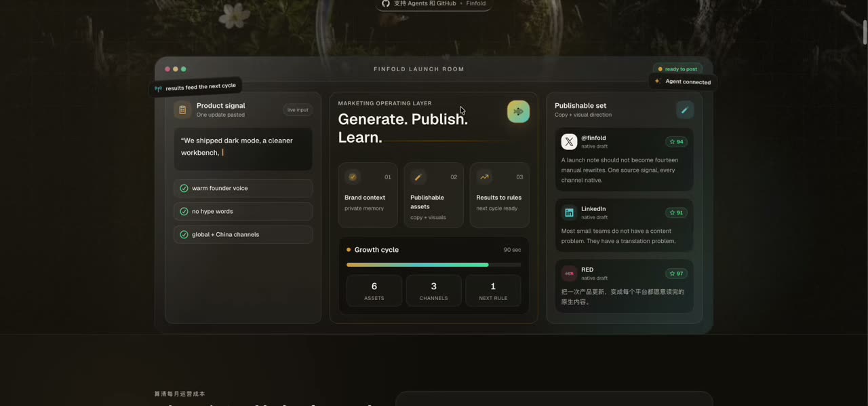Click the LinkedIn logo icon
Viewport: 868px width, 406px height.
coord(569,213)
